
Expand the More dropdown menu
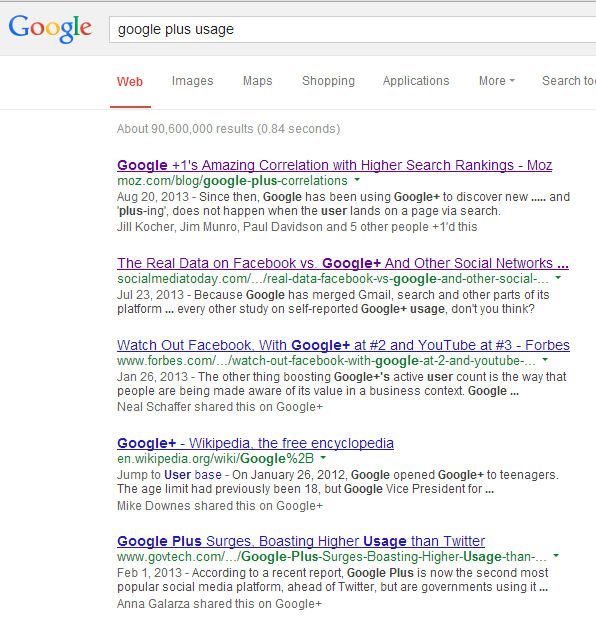pyautogui.click(x=497, y=81)
